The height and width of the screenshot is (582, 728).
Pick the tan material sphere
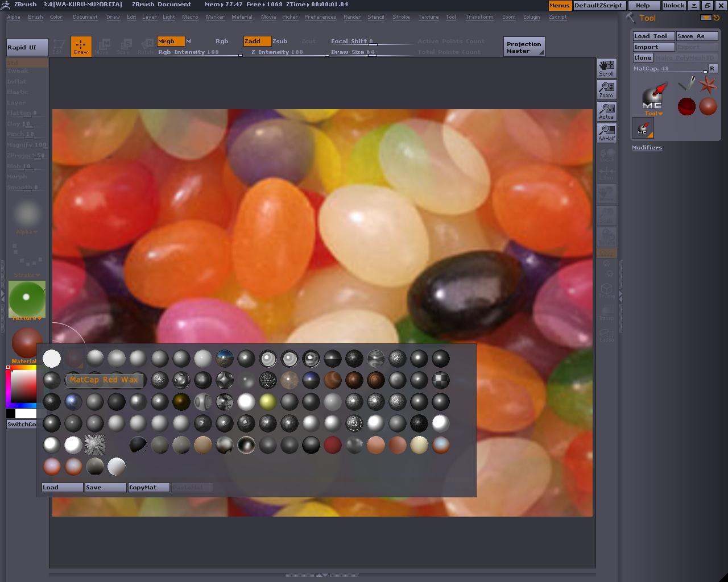[x=203, y=445]
